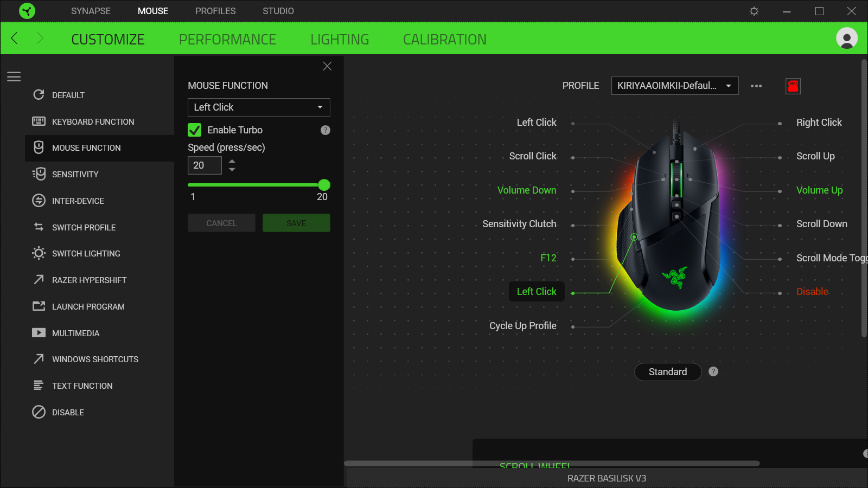Viewport: 868px width, 488px height.
Task: Choose the Sensitivity Clutch button assignment
Action: tap(519, 224)
